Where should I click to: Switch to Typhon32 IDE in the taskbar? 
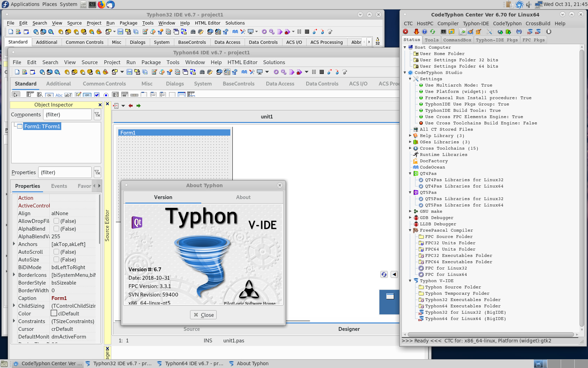coord(119,363)
